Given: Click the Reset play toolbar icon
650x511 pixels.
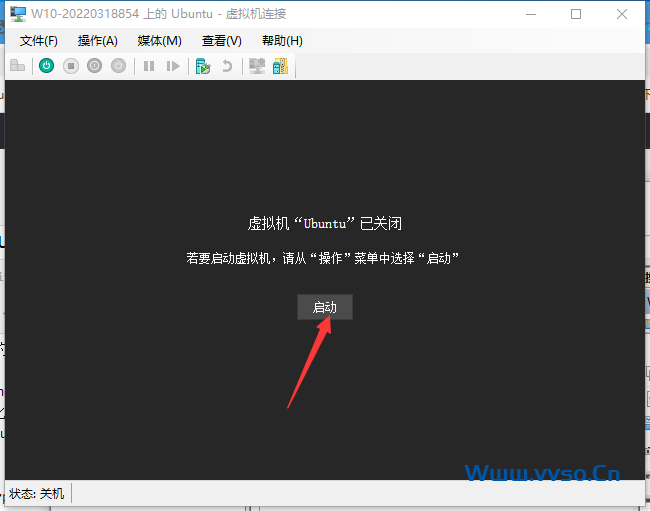Looking at the screenshot, I should pyautogui.click(x=173, y=66).
